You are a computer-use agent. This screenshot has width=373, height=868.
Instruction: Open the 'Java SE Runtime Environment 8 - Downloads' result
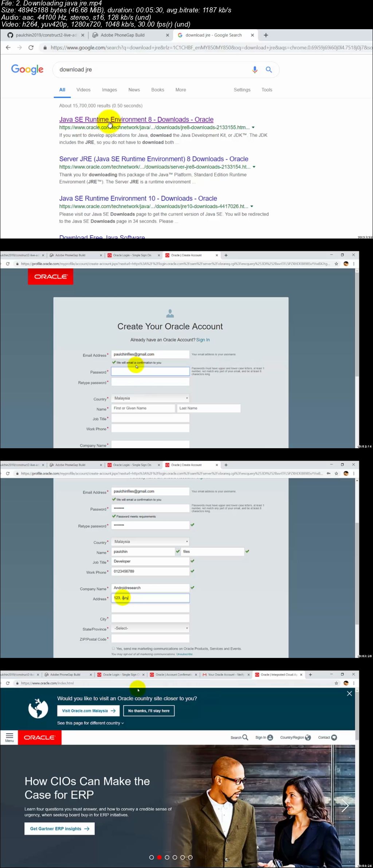pos(136,119)
